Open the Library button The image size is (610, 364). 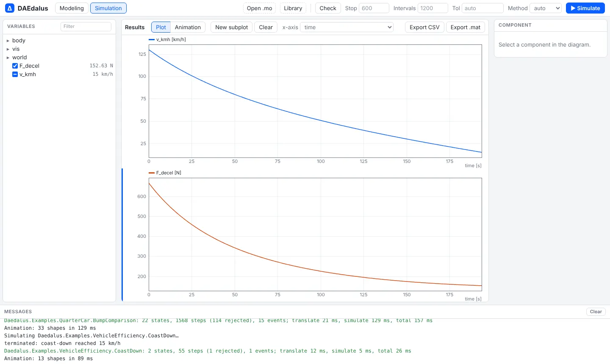[293, 8]
